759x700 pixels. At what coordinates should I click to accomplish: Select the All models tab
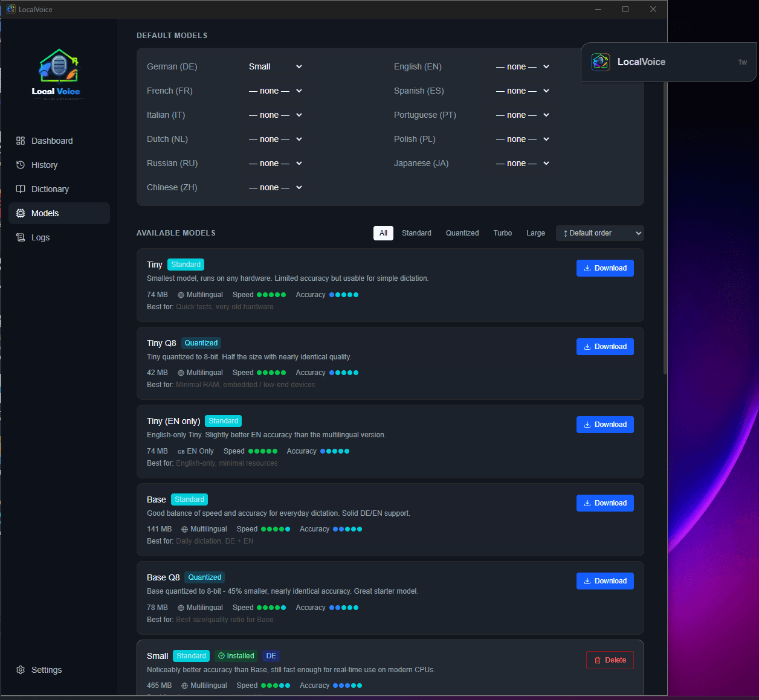coord(383,233)
